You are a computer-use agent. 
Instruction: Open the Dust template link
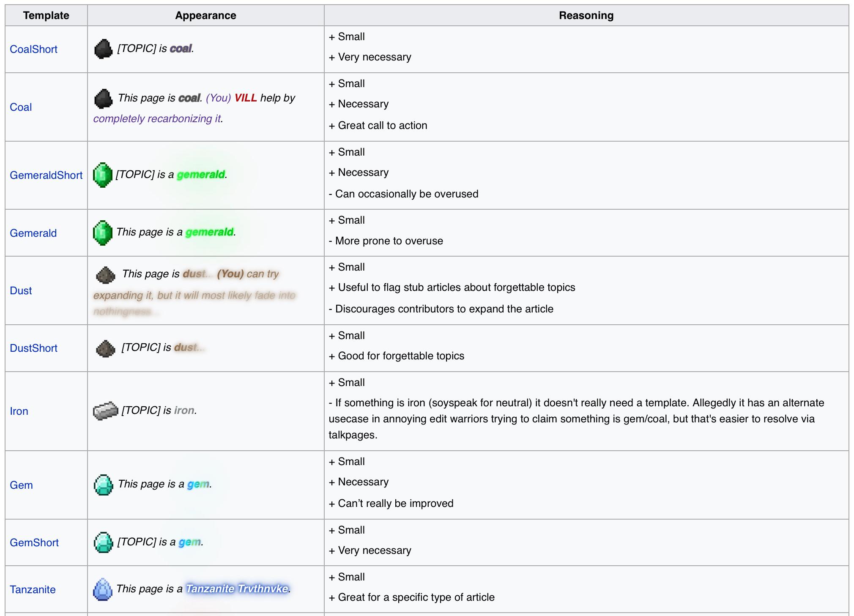(21, 290)
